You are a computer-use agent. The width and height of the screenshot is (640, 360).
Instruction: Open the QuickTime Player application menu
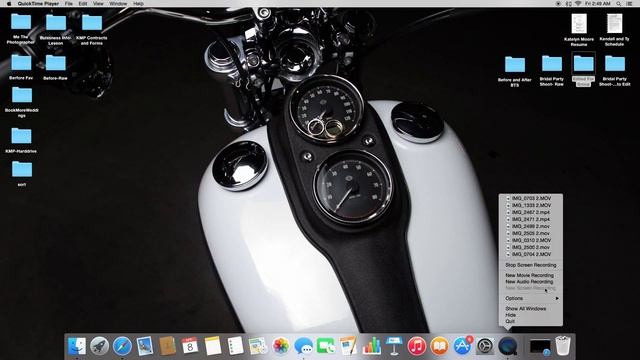38,3
